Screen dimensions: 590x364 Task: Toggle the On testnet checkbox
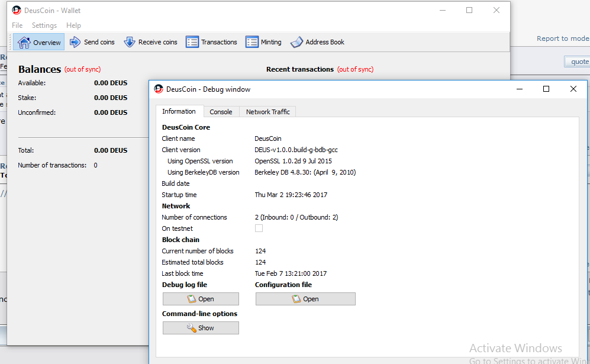pyautogui.click(x=259, y=228)
